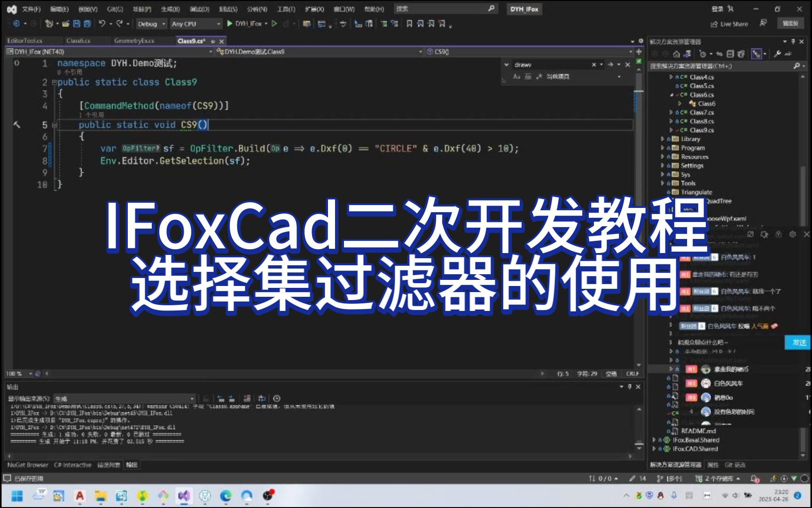
Task: Close the Class9.cs editor tab
Action: point(222,41)
